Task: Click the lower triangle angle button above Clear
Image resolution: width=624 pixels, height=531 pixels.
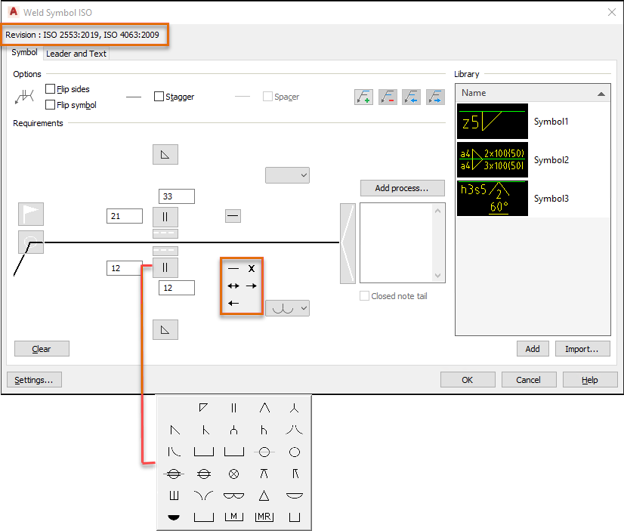Action: click(x=165, y=330)
